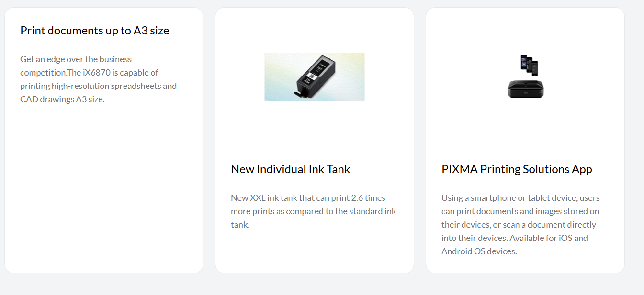The width and height of the screenshot is (644, 295).
Task: Click the smartphones graphic above the printer
Action: [529, 64]
